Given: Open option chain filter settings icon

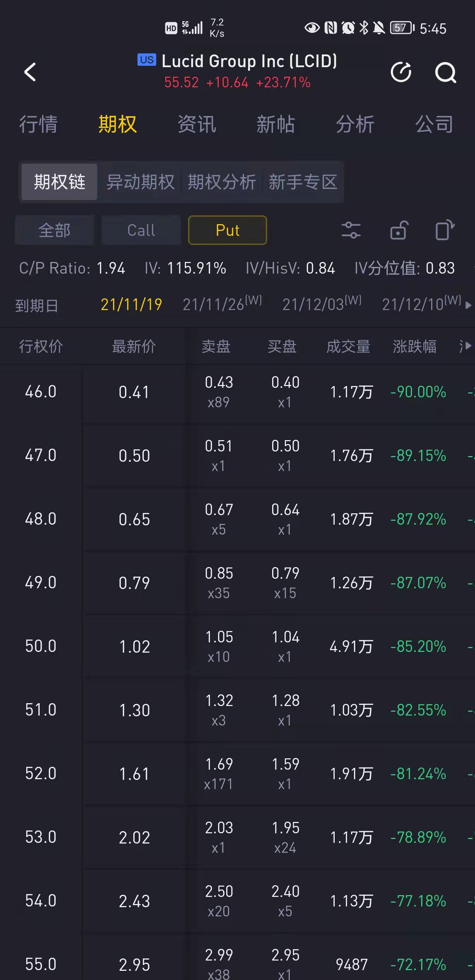Looking at the screenshot, I should tap(351, 230).
